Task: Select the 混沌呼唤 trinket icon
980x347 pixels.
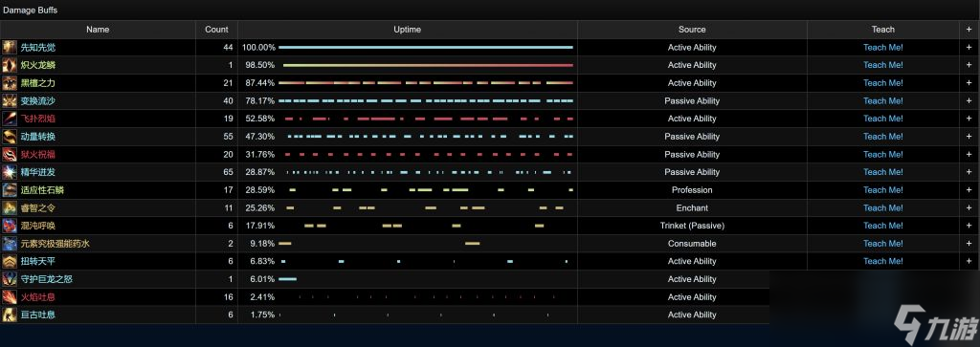Action: pyautogui.click(x=10, y=226)
